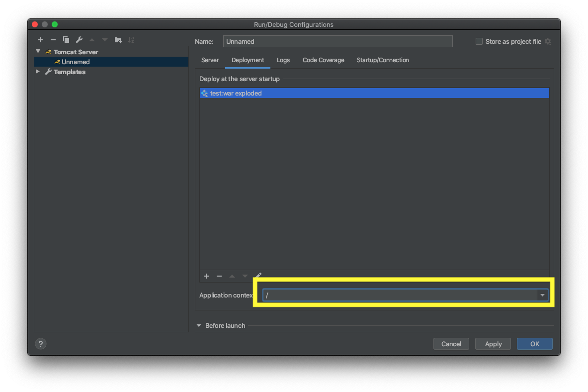Open the Logs tab
Image resolution: width=588 pixels, height=392 pixels.
[283, 60]
